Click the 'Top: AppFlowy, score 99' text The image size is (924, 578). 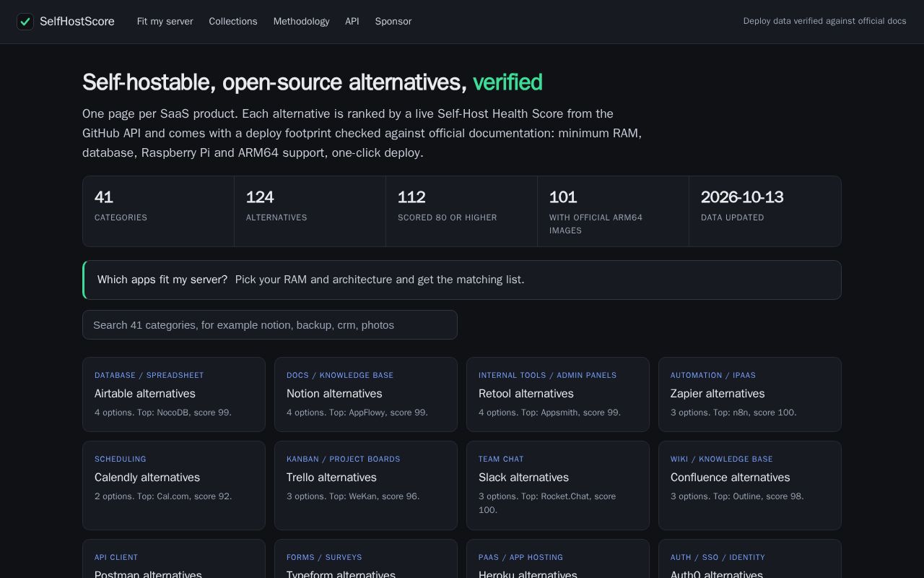point(378,413)
